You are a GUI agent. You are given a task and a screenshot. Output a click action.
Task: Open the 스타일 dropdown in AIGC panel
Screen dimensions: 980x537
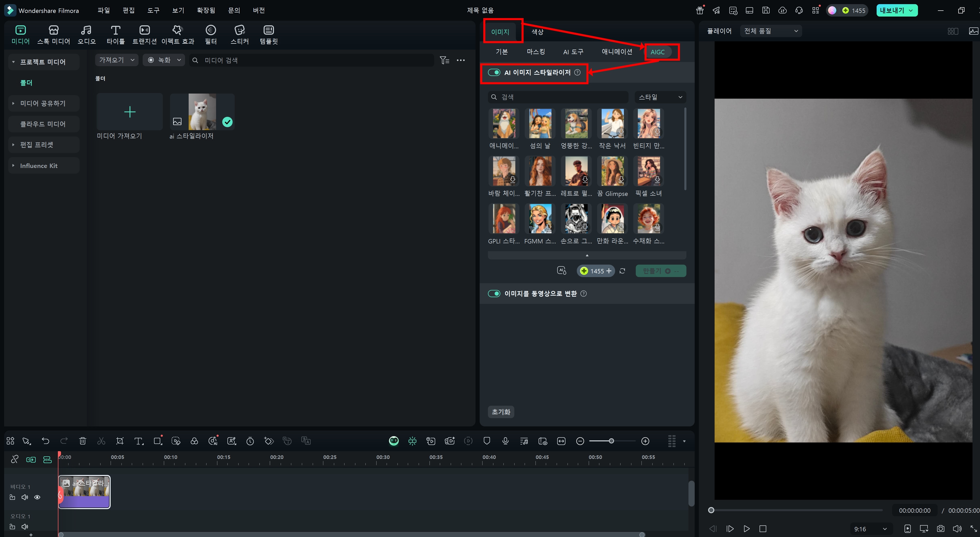point(660,97)
